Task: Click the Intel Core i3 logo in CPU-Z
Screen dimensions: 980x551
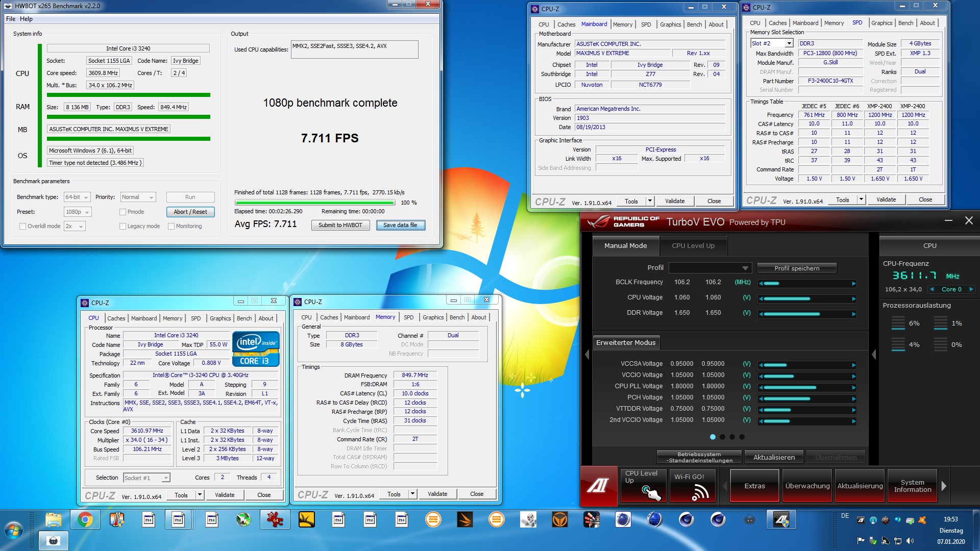Action: [256, 349]
